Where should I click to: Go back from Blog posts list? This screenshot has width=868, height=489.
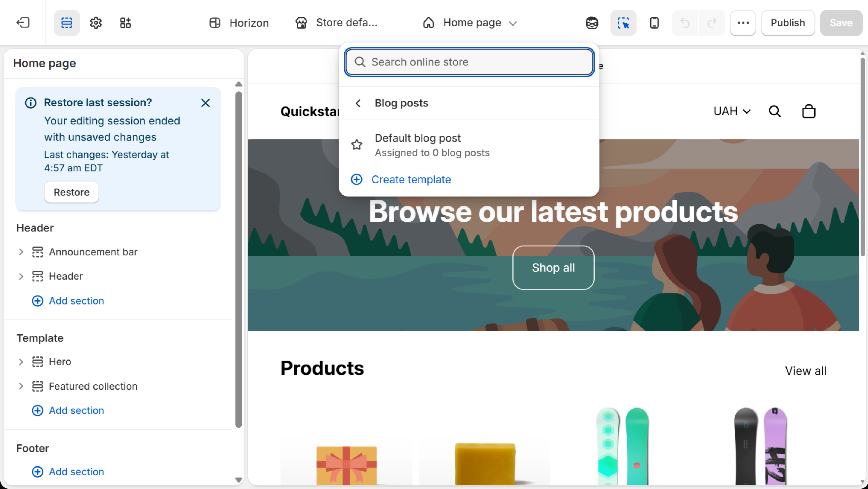(x=358, y=103)
